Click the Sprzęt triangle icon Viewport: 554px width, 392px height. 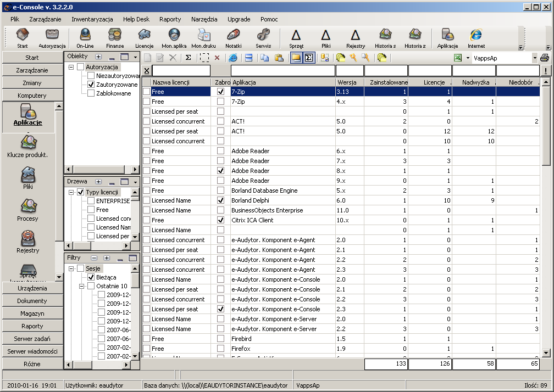click(x=296, y=38)
